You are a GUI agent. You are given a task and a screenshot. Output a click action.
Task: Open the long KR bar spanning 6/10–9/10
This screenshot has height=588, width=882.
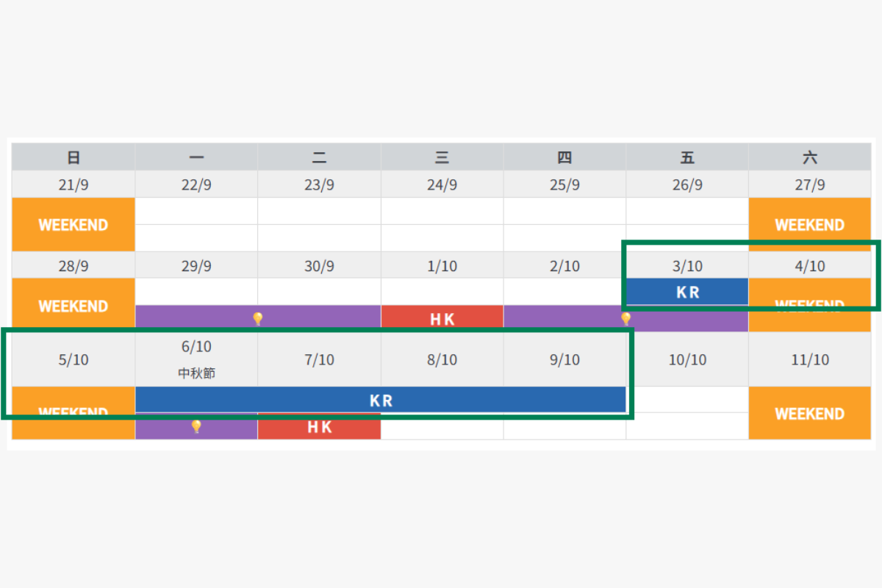coord(381,401)
